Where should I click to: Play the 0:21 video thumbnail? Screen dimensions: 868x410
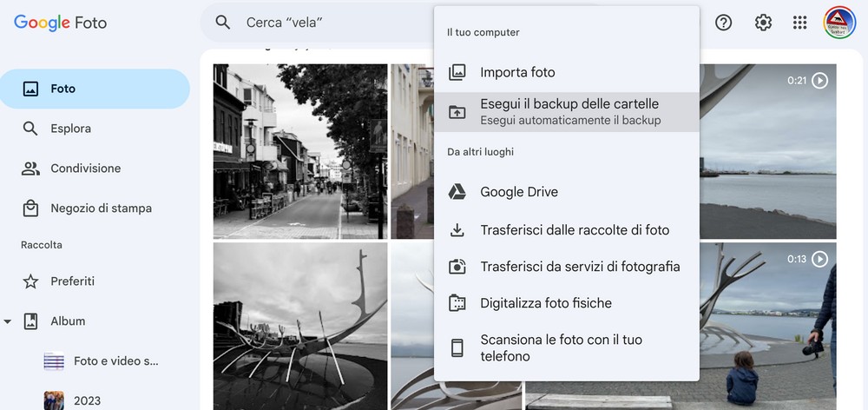767,151
